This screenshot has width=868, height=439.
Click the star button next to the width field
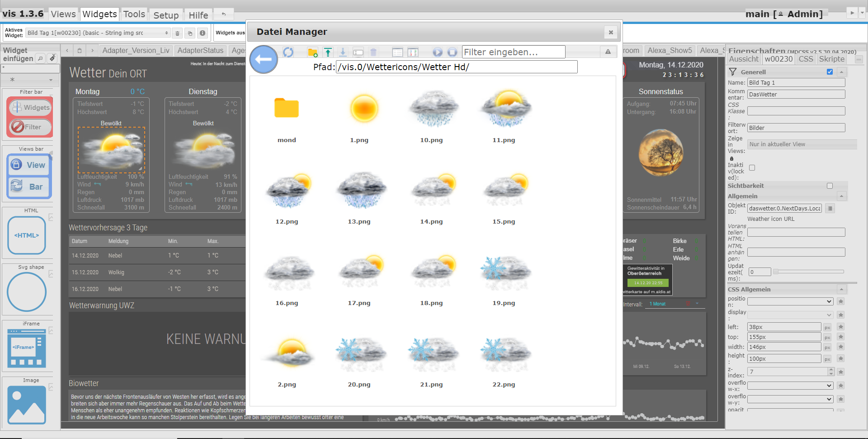click(841, 347)
